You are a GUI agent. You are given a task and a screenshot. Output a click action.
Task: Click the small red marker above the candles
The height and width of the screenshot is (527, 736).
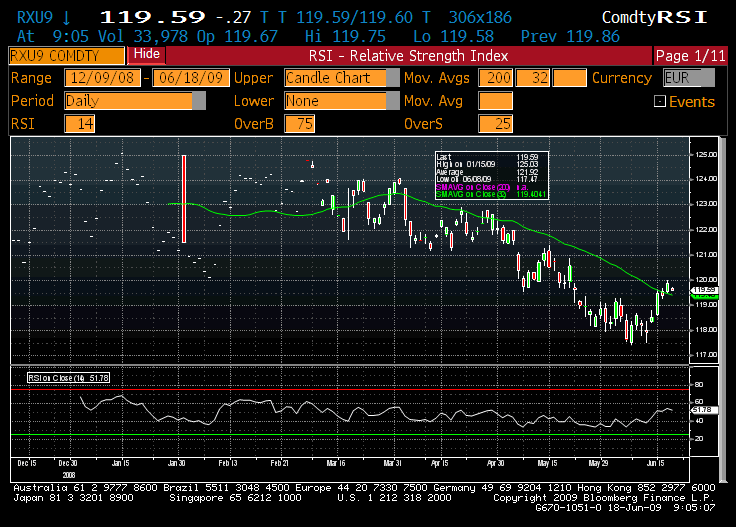click(x=310, y=162)
